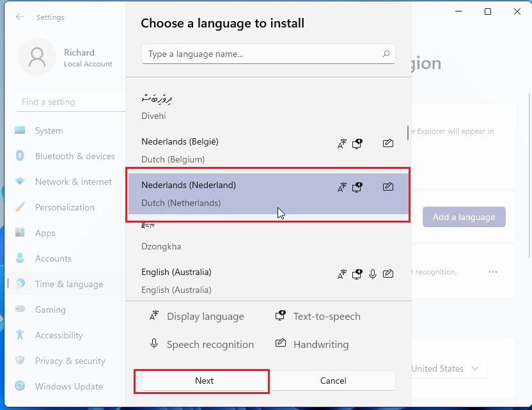This screenshot has width=532, height=410.
Task: Click the language list scrollbar thumb
Action: [x=408, y=132]
